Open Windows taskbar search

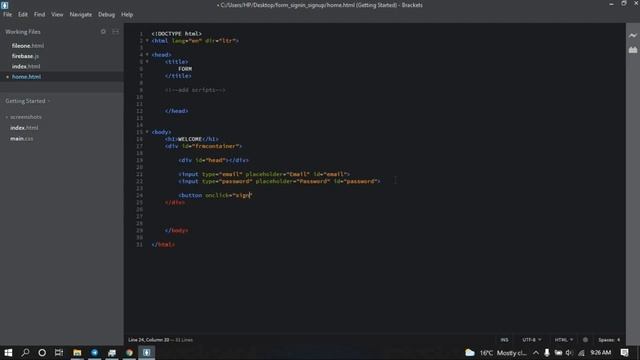point(25,353)
